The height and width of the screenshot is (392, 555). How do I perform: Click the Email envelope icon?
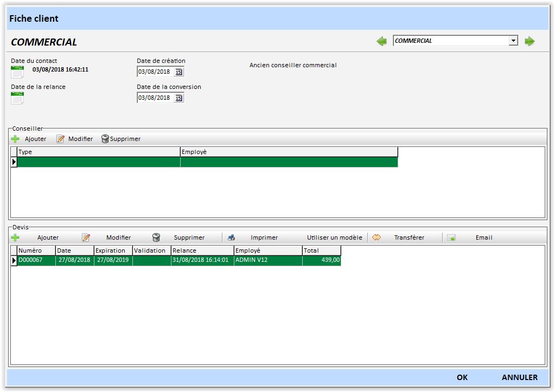pos(451,237)
